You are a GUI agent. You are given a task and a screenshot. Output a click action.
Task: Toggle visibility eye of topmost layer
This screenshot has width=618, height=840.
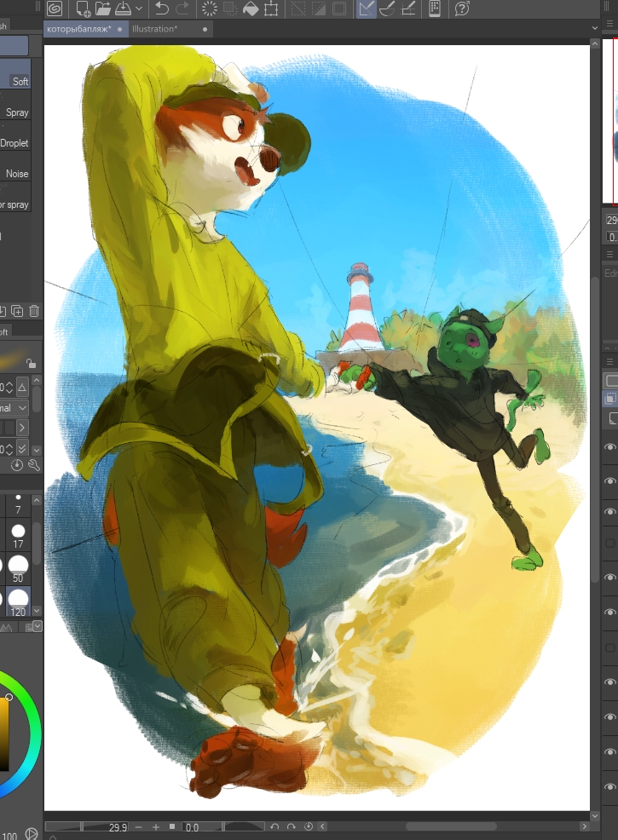610,446
